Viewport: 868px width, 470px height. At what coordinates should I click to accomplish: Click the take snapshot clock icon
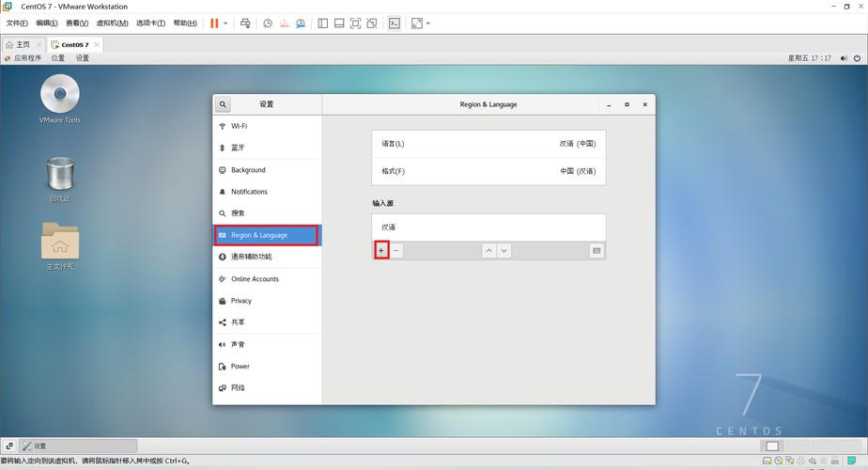tap(268, 23)
